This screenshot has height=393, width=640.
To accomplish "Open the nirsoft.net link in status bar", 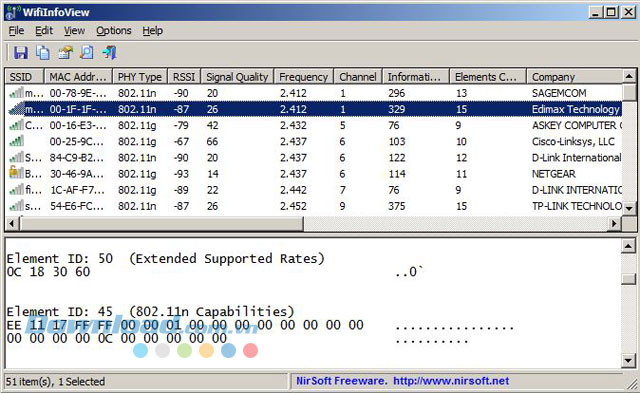I will (451, 381).
